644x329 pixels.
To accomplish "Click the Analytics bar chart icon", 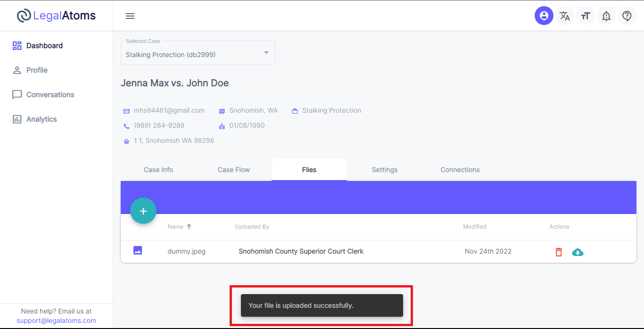I will pos(17,119).
